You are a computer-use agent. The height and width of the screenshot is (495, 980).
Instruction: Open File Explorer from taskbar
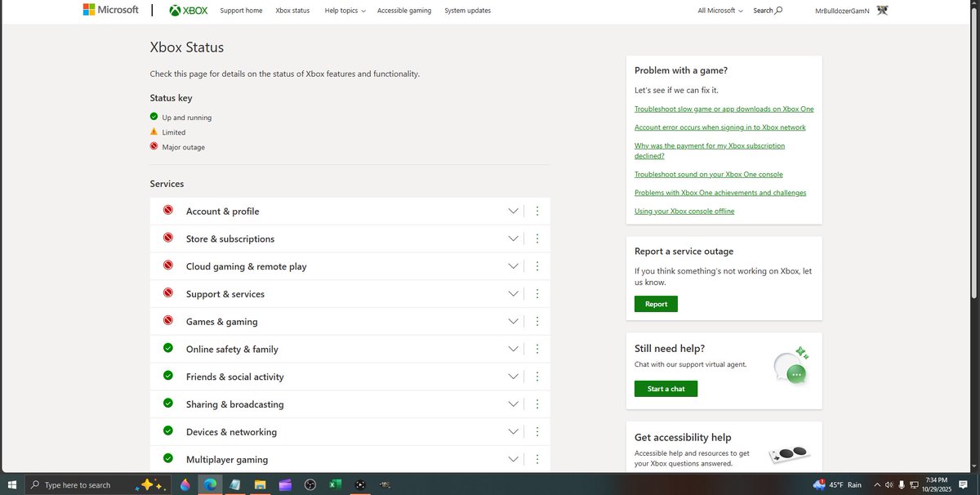pos(260,484)
